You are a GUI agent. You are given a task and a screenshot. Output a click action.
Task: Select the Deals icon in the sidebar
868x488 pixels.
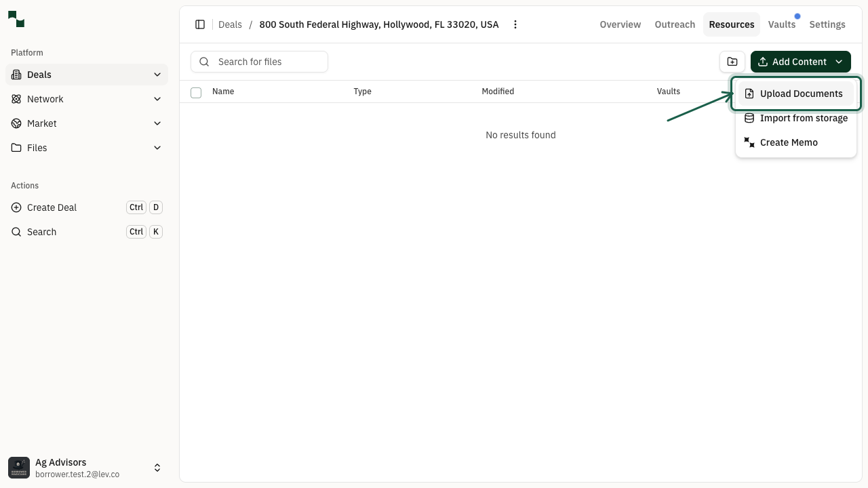click(16, 75)
